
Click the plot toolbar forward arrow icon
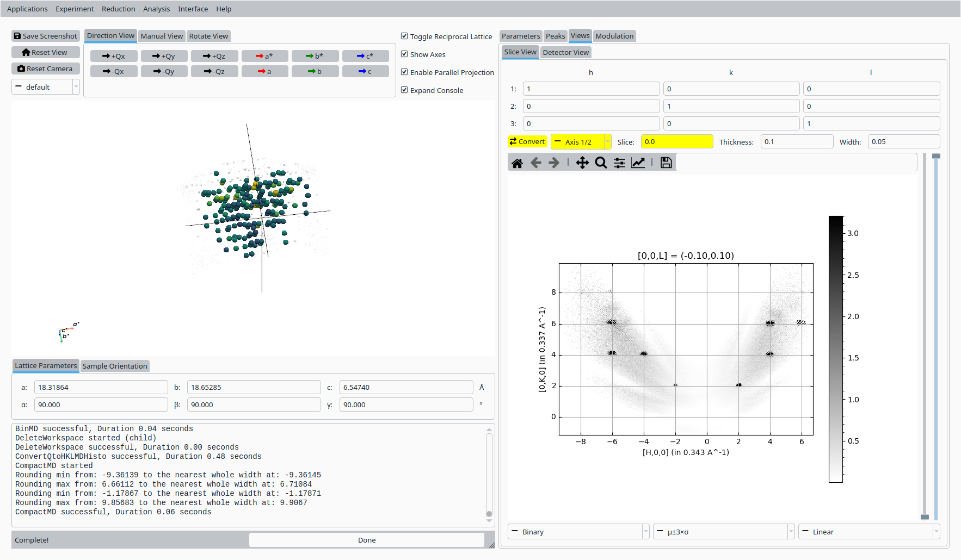pyautogui.click(x=554, y=163)
